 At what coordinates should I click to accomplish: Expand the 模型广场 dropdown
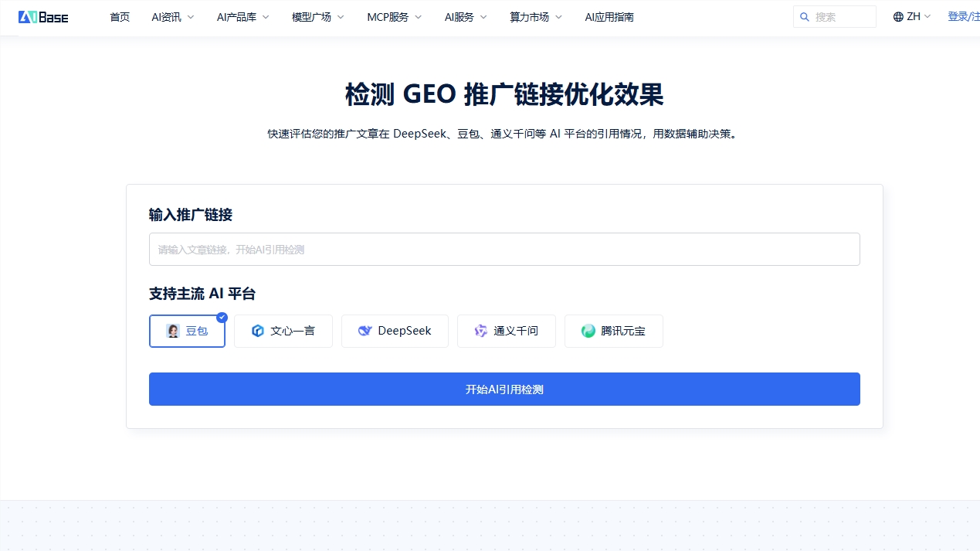coord(317,16)
